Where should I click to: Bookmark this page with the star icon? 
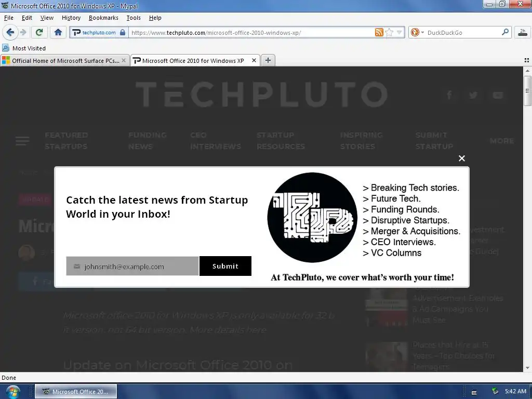pyautogui.click(x=390, y=33)
